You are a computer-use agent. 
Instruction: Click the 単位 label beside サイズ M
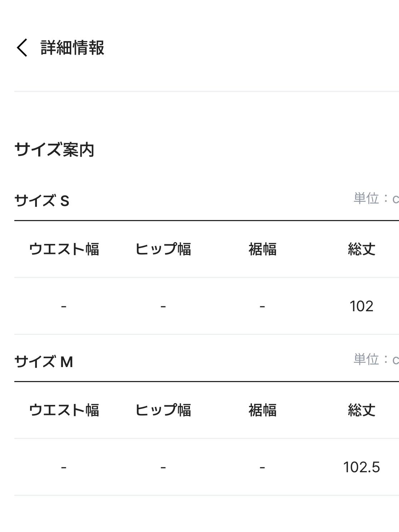click(376, 360)
